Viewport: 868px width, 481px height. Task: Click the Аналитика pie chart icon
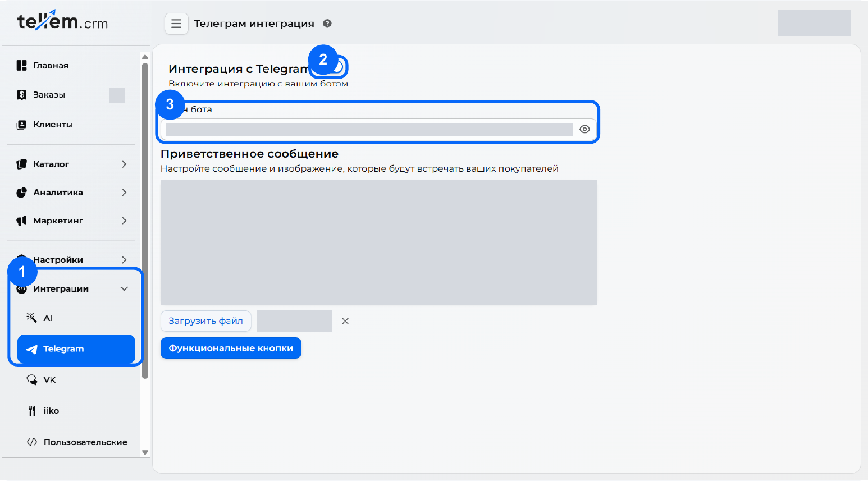(21, 193)
